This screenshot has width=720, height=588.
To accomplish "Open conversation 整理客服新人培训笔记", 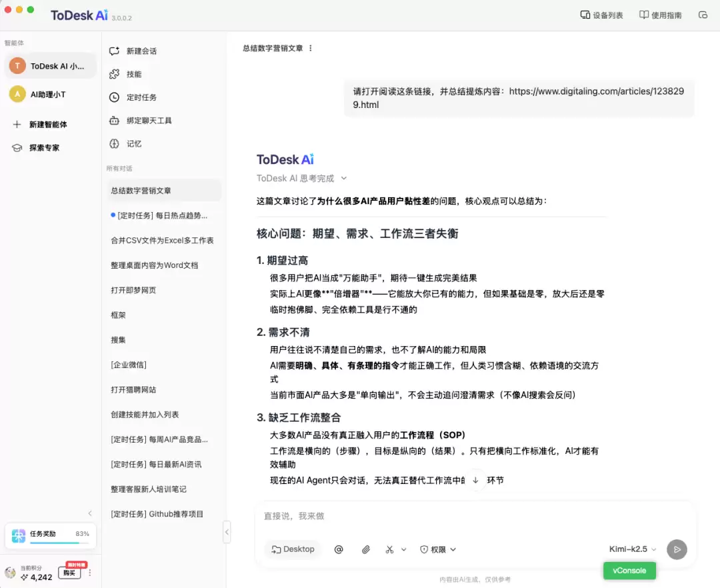I will click(165, 489).
